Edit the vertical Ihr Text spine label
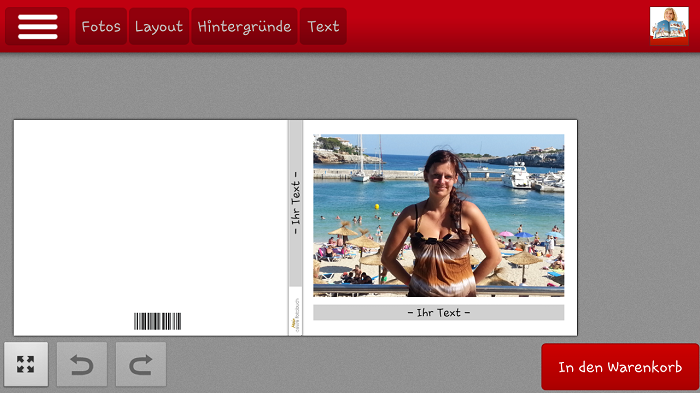The image size is (700, 393). coord(296,203)
